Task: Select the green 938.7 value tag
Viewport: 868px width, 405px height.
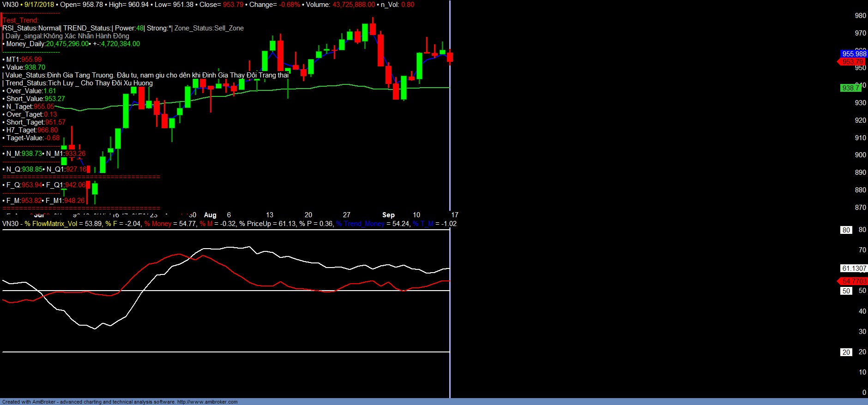Action: click(x=850, y=88)
